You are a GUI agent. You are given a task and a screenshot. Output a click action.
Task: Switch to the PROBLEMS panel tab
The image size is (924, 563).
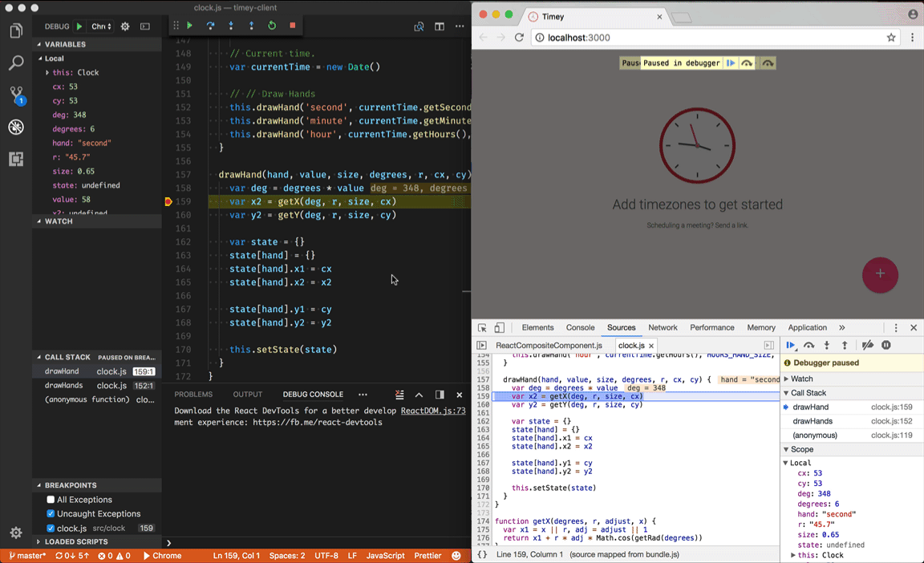193,395
